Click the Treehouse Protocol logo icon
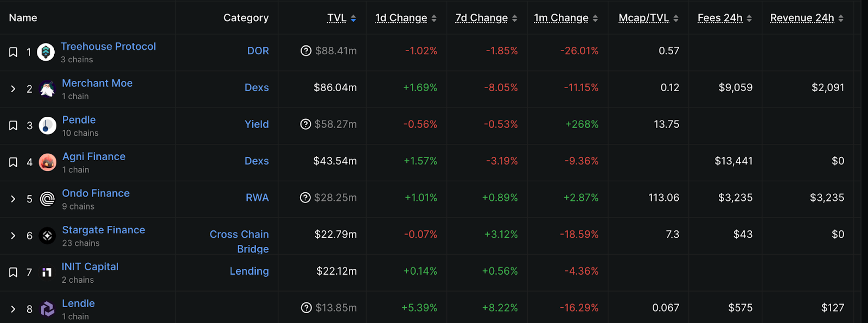868x323 pixels. [x=46, y=52]
